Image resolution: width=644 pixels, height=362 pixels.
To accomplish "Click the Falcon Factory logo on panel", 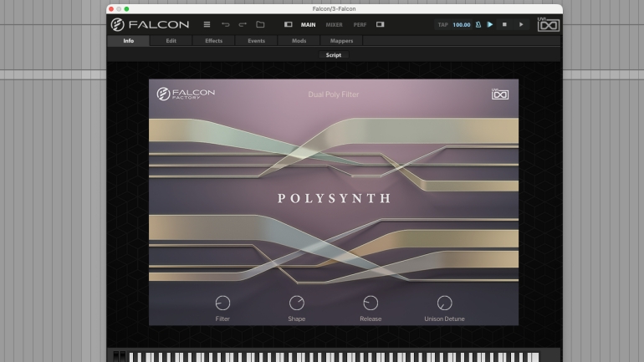I will click(186, 94).
